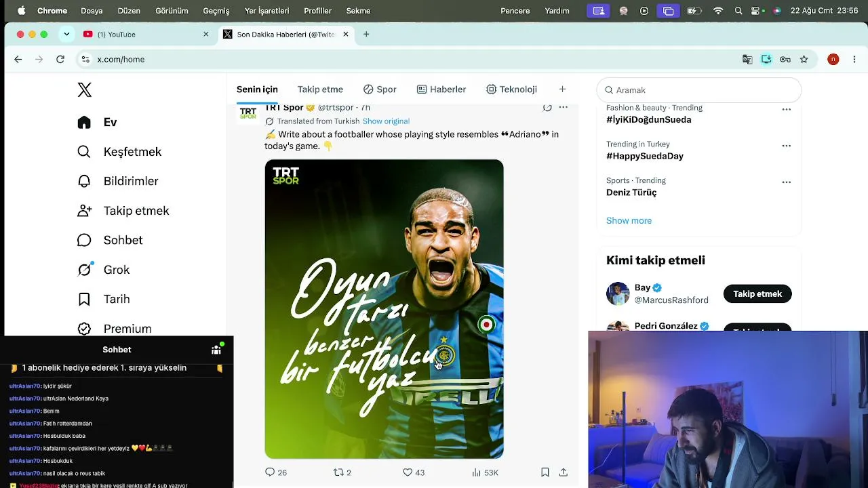View site information icon beside x.com/home

coord(85,60)
